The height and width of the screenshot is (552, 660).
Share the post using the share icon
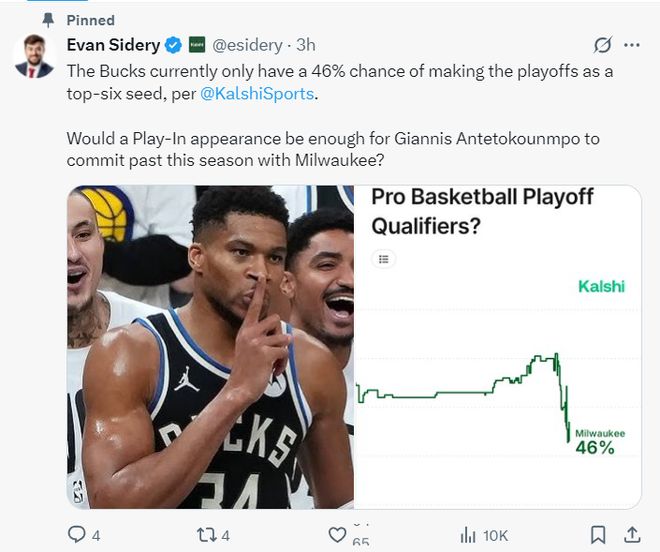[x=632, y=535]
